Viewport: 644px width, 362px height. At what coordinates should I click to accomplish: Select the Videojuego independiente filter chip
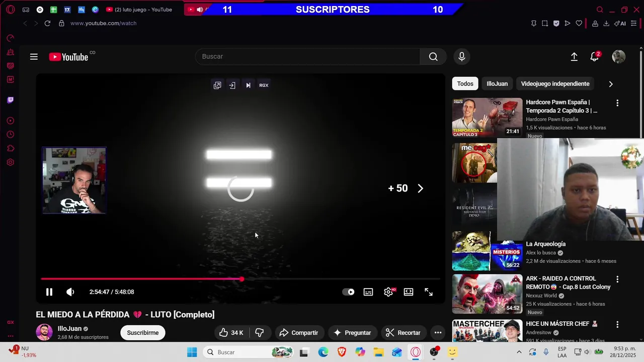(x=555, y=84)
